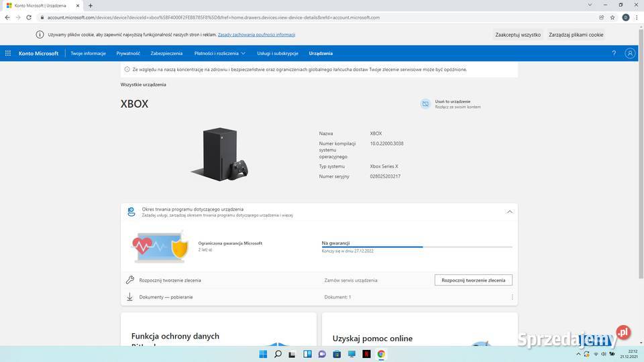Click Funkcja ochrony danych card heading
The image size is (644, 362).
point(175,336)
